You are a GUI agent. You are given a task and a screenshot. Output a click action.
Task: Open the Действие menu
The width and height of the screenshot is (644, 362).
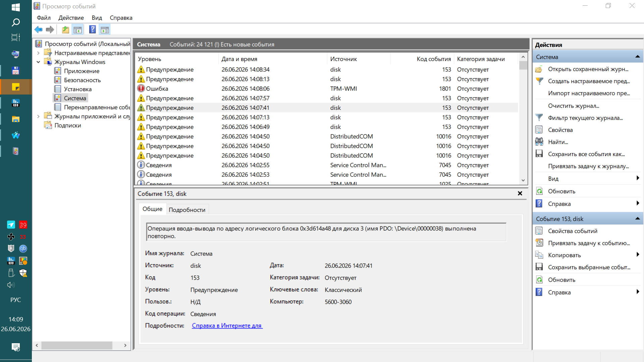(71, 18)
